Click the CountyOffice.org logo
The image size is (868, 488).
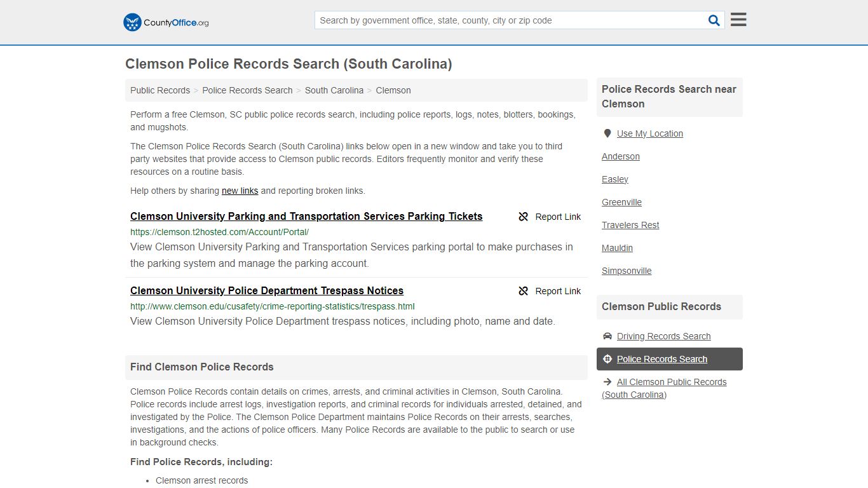click(x=166, y=22)
